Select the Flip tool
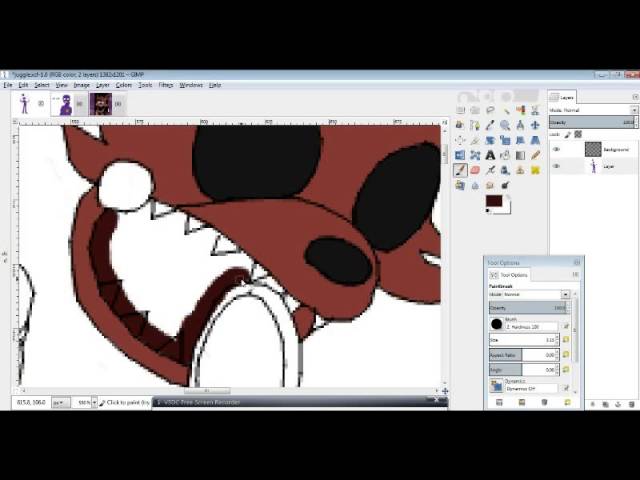640x480 pixels. tap(460, 156)
